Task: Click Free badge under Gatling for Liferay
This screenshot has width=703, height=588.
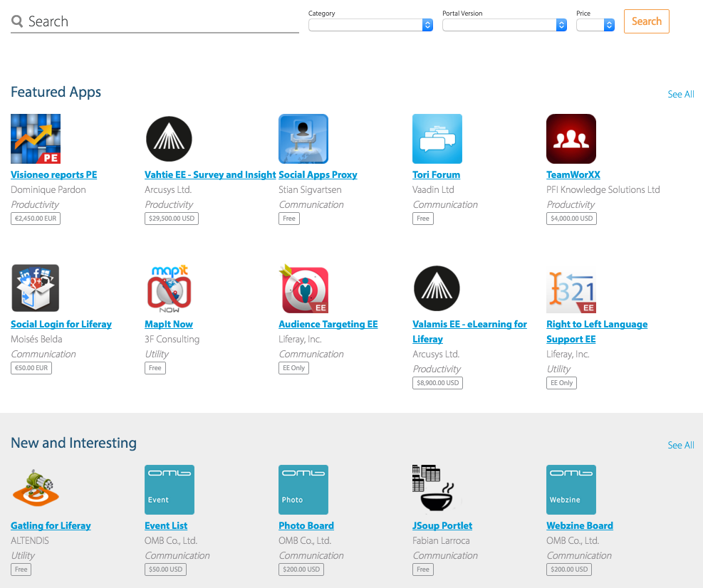Action: [21, 569]
